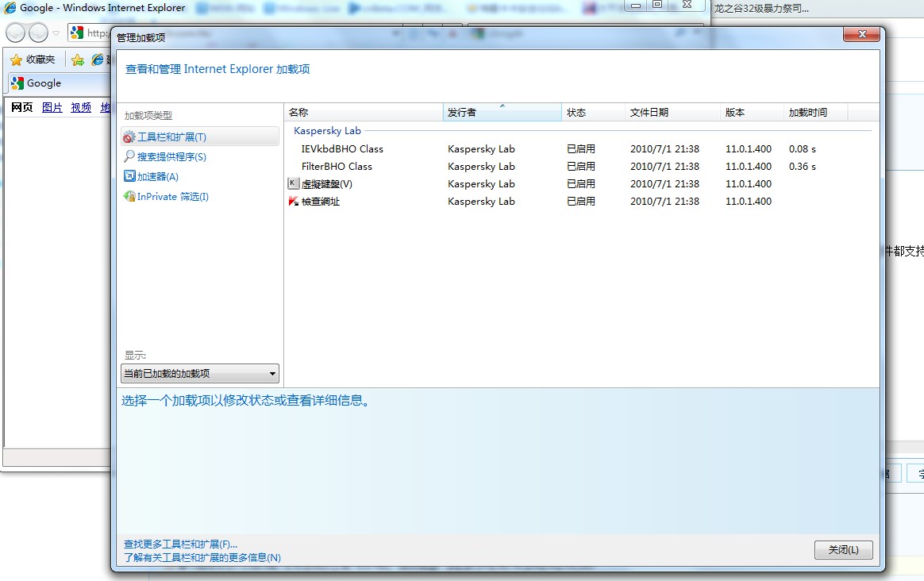Open the 收藏夹 favorites button in IE
924x581 pixels.
(33, 60)
